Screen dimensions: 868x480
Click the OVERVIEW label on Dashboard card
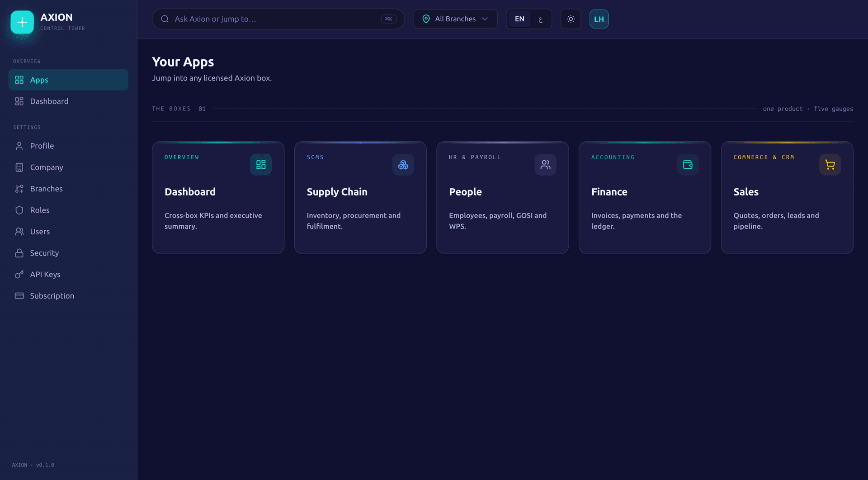tap(182, 157)
